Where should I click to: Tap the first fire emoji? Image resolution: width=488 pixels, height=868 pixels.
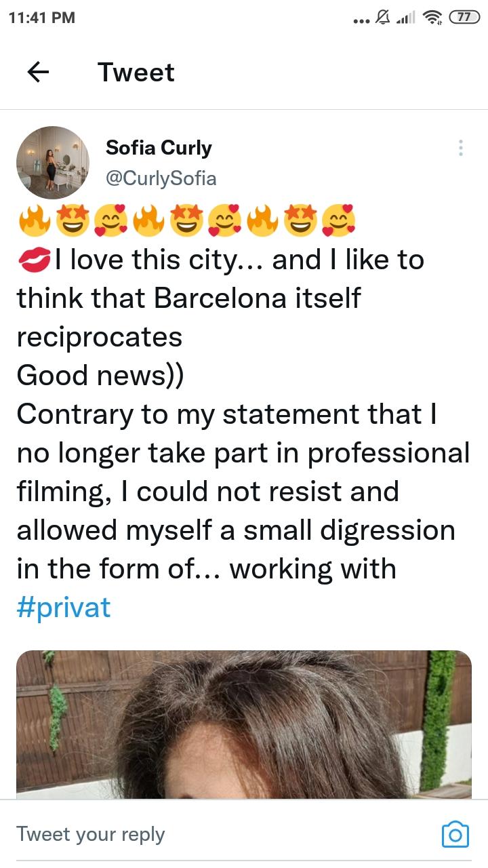pos(32,220)
